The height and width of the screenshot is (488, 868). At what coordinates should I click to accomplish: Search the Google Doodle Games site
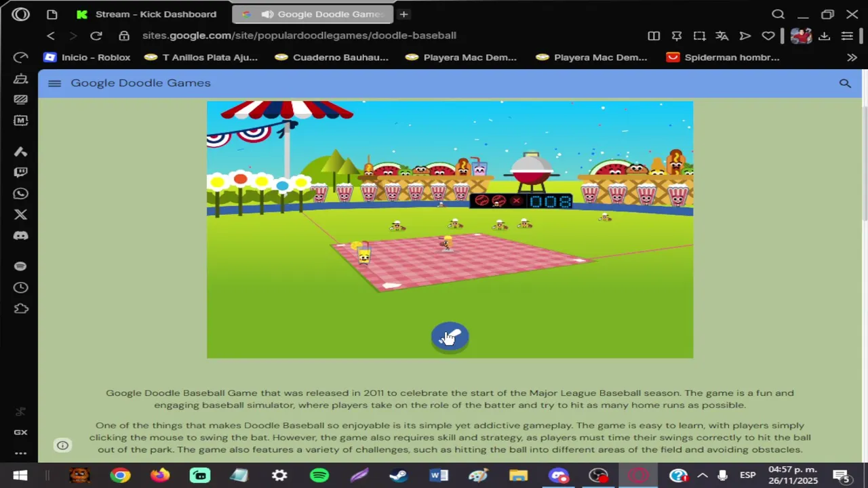tap(845, 83)
